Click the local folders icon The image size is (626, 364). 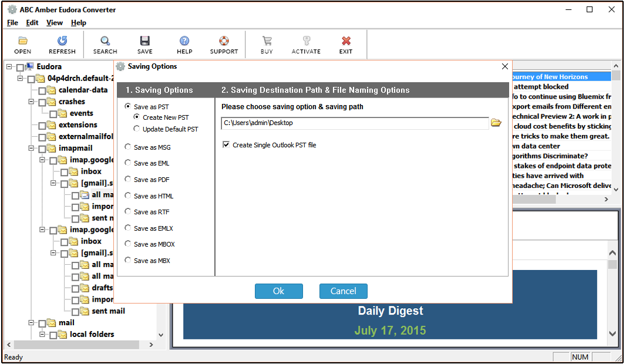(x=63, y=335)
